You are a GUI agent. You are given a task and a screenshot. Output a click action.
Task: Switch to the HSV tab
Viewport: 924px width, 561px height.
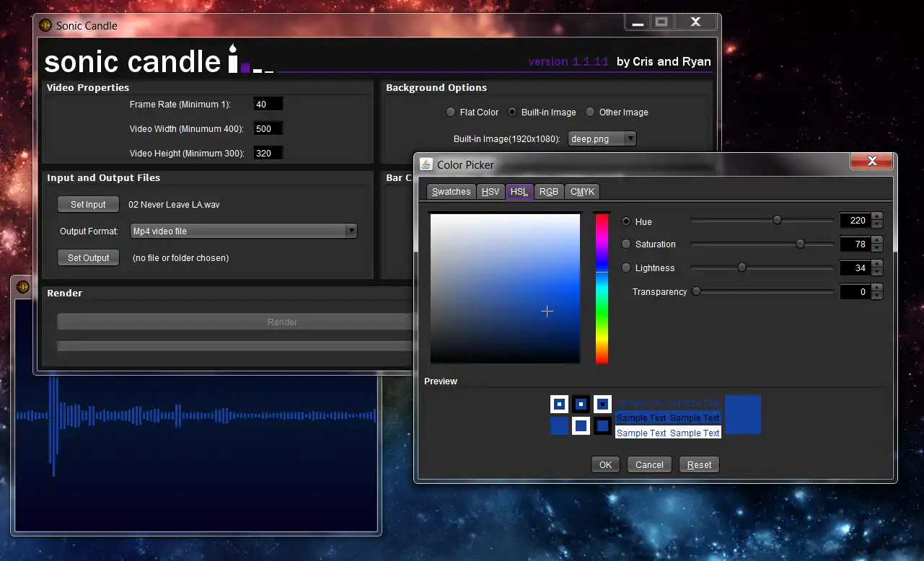pyautogui.click(x=490, y=192)
